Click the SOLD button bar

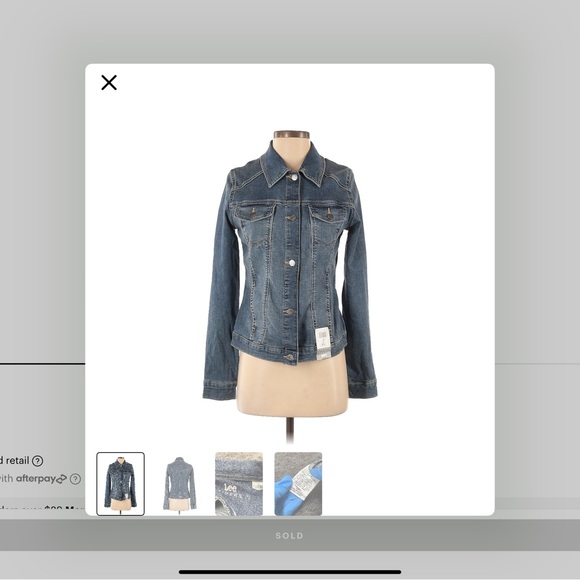290,536
